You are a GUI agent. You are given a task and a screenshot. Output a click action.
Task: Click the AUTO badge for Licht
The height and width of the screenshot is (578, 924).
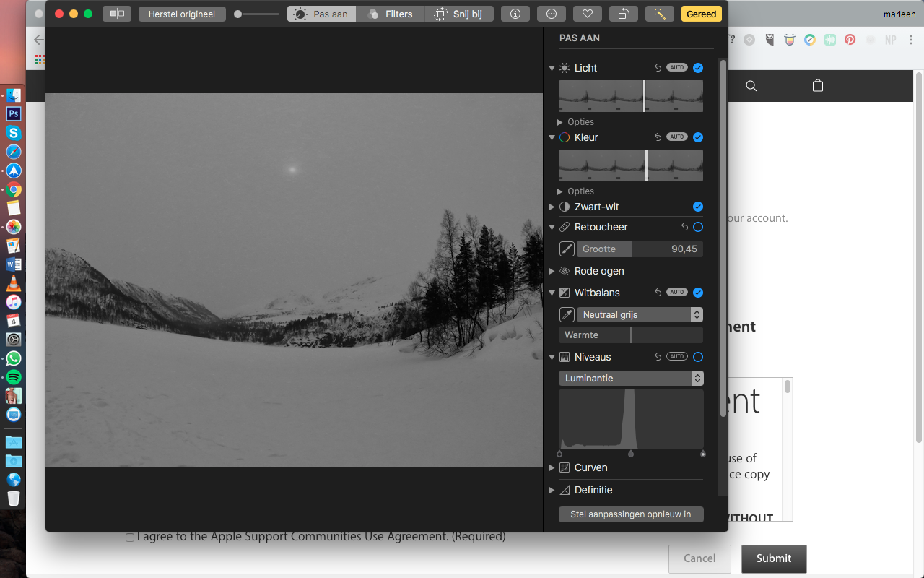tap(677, 68)
